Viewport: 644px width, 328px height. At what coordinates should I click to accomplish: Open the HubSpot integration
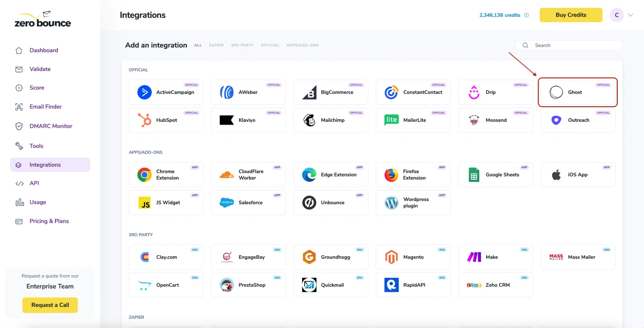(x=166, y=120)
